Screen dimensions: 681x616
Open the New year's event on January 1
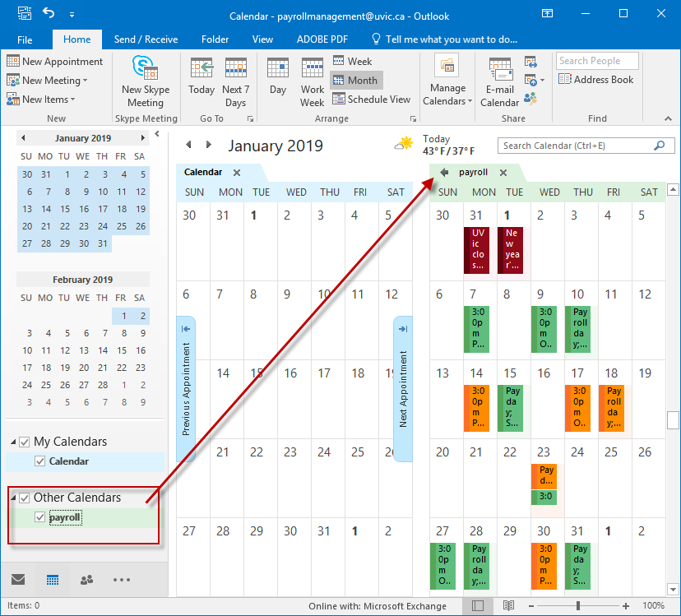pos(510,250)
